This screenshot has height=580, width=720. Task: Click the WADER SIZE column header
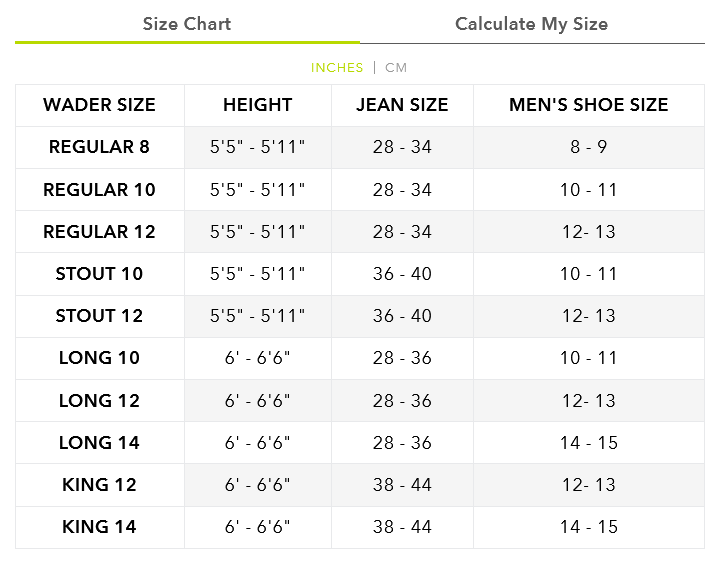(100, 105)
